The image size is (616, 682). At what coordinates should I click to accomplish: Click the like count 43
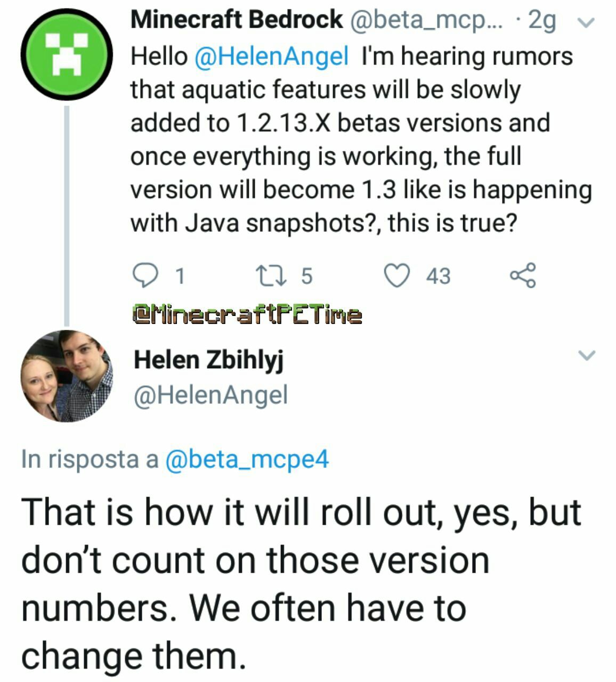(x=438, y=276)
